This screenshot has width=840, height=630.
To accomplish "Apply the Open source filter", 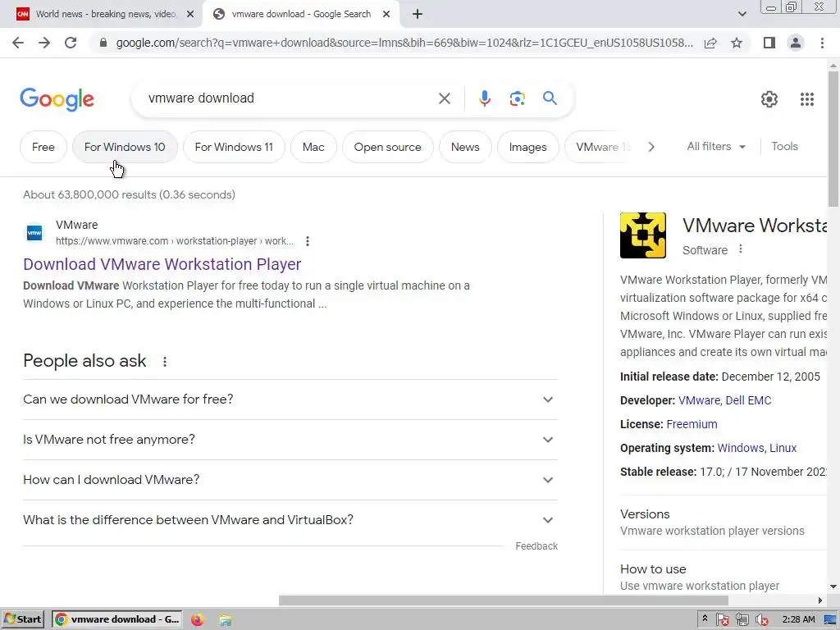I will tap(387, 147).
